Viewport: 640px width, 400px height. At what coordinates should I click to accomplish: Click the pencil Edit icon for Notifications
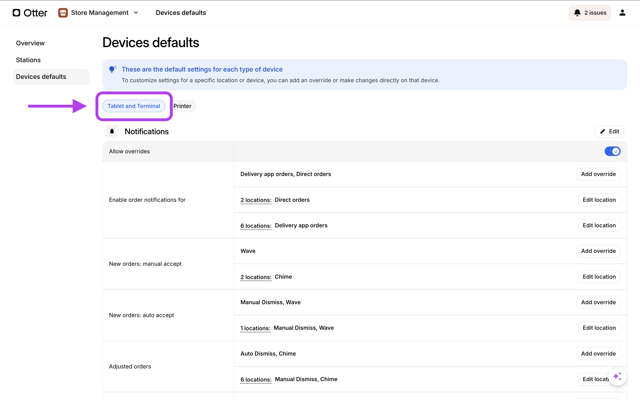[603, 132]
